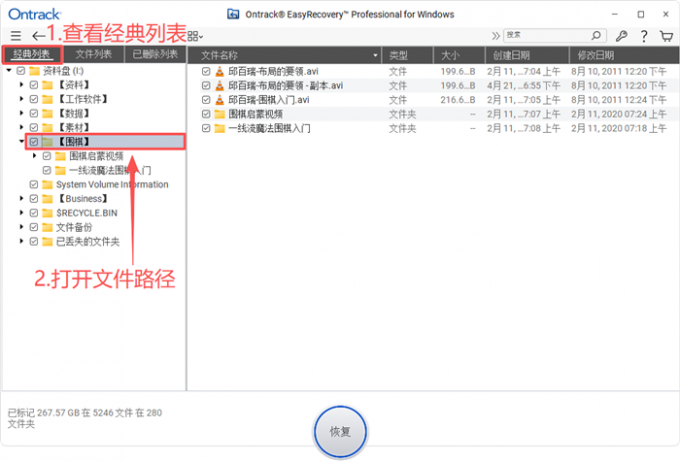Switch to the 经典列表 tab
This screenshot has height=461, width=680.
[x=32, y=54]
